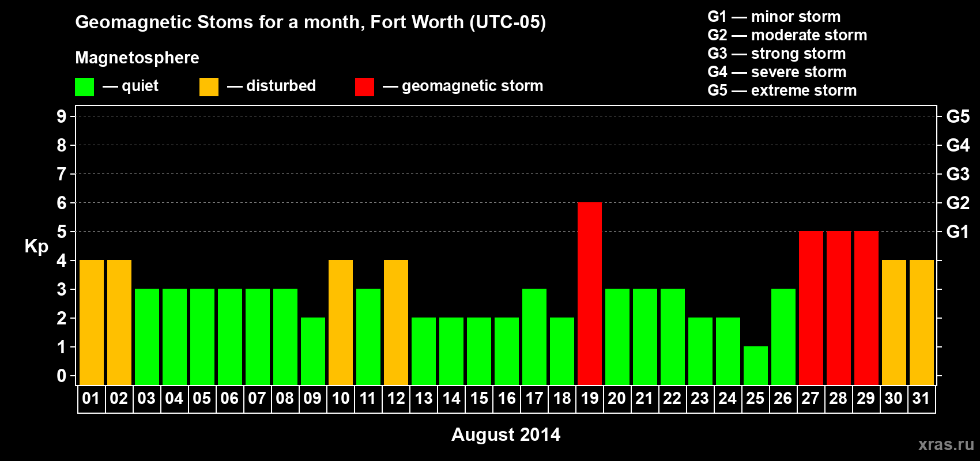Click the green bar for day 03
This screenshot has width=980, height=461.
147,337
